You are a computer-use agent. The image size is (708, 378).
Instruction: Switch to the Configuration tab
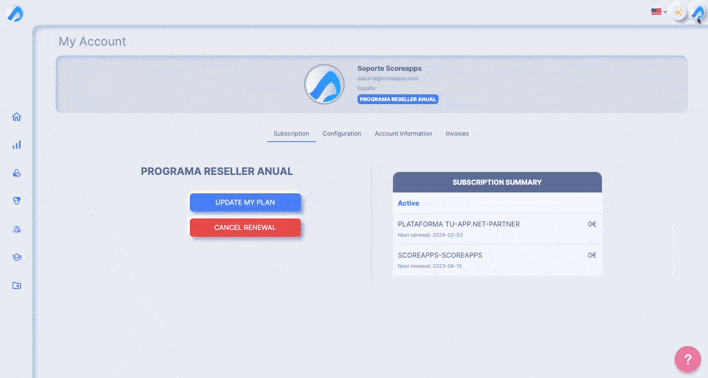click(x=342, y=134)
